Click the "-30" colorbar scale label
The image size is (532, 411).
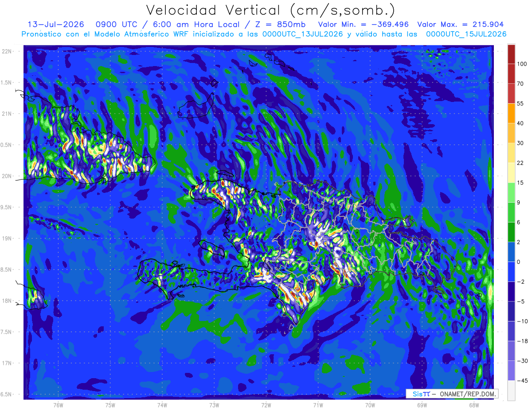click(x=522, y=361)
